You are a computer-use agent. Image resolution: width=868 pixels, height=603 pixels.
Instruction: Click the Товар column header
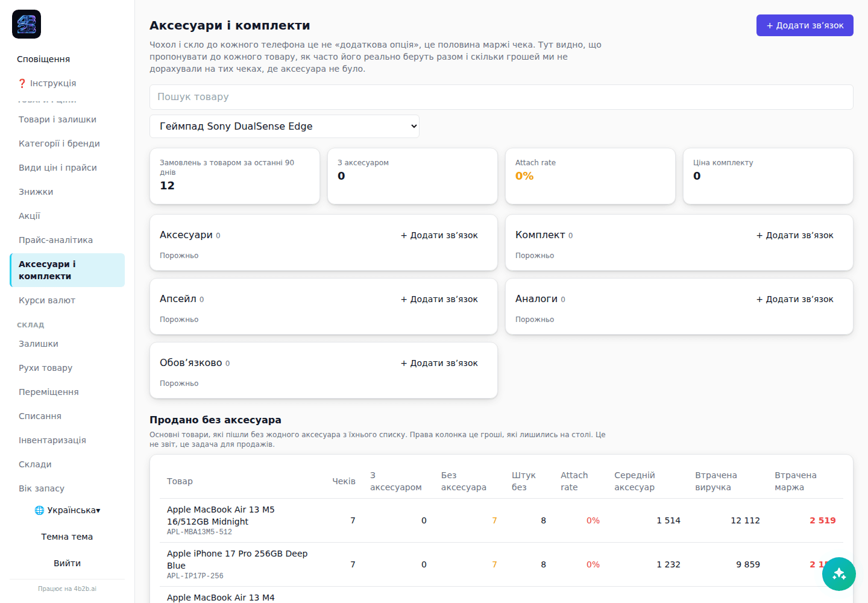[180, 481]
